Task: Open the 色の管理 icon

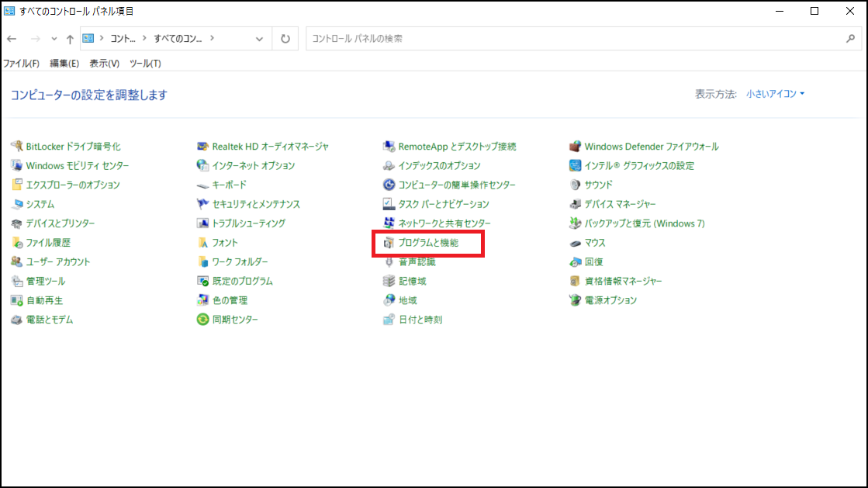Action: point(202,300)
